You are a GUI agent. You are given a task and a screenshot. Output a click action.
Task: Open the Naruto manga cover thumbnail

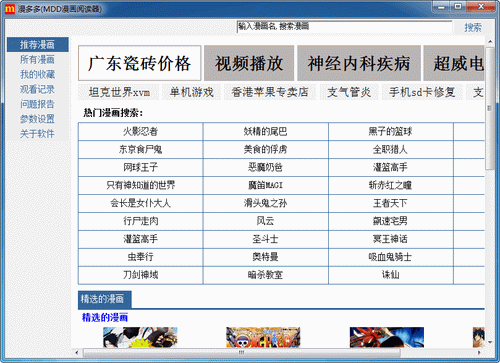click(140, 337)
